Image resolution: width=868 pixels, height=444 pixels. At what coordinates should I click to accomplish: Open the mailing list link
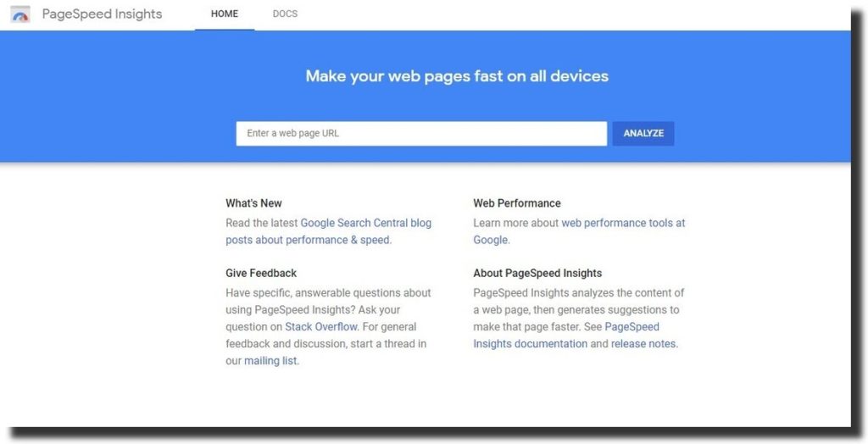270,361
